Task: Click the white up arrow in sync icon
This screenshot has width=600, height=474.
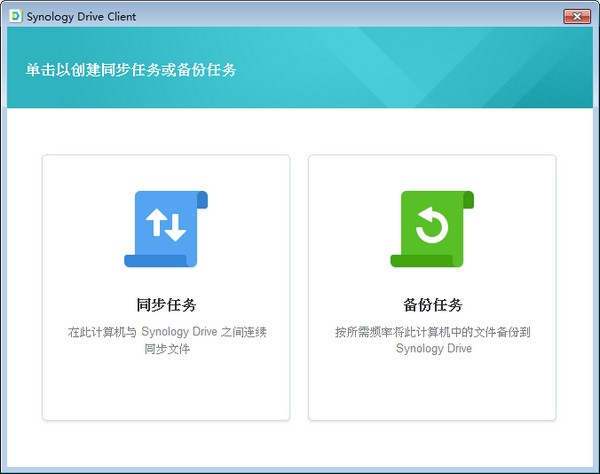Action: (x=156, y=227)
